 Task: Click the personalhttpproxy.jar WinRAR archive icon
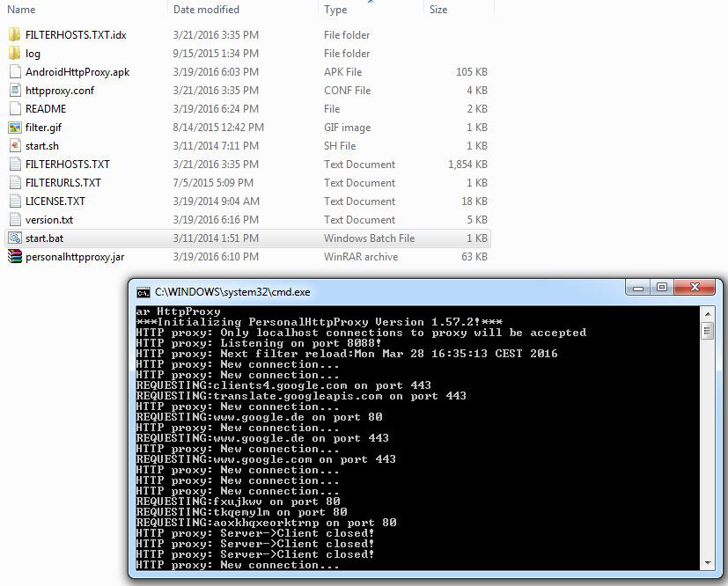click(x=14, y=257)
